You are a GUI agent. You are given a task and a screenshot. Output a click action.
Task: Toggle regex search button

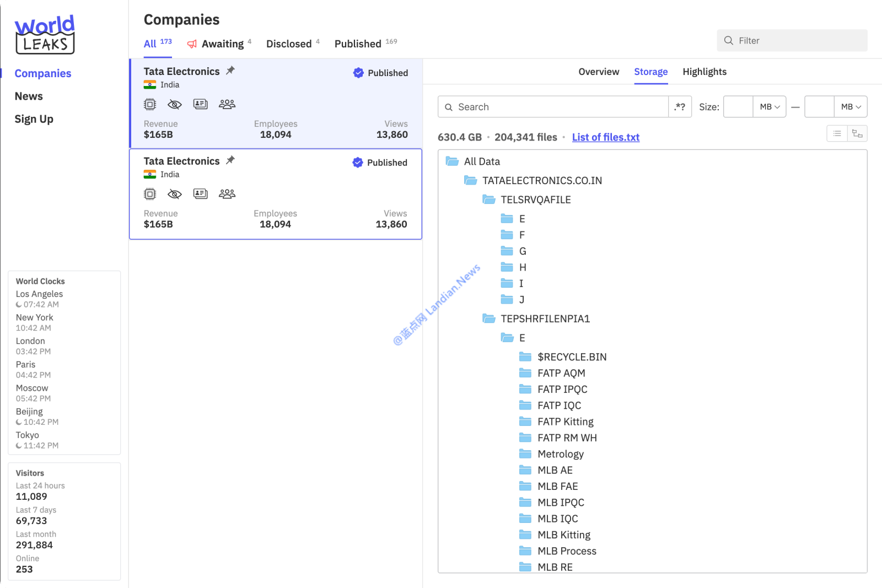point(680,107)
